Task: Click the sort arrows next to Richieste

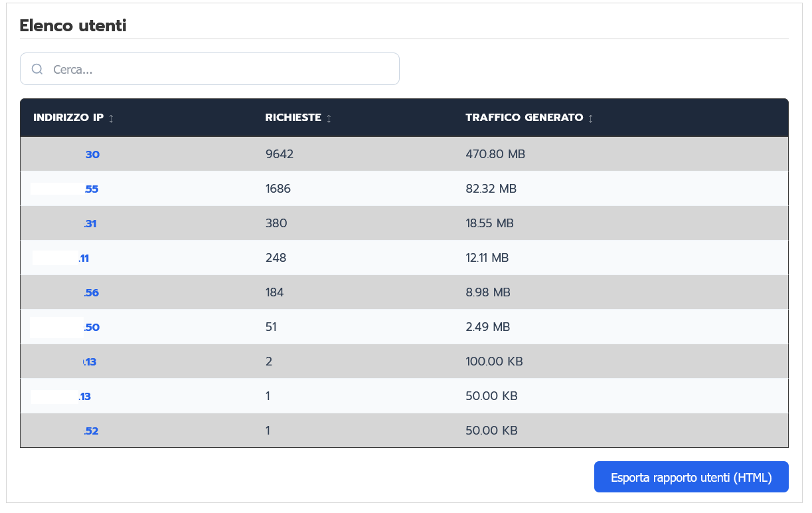Action: coord(329,118)
